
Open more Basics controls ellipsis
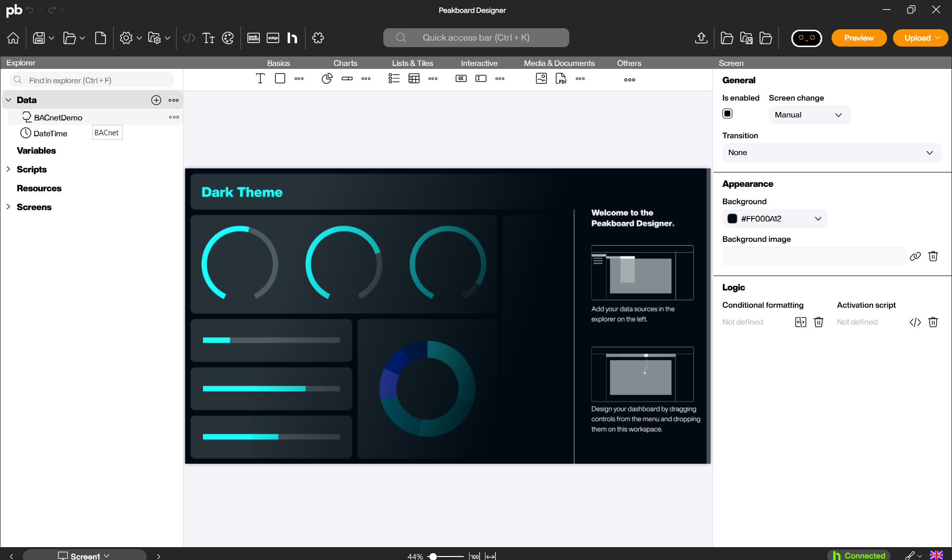[x=299, y=79]
